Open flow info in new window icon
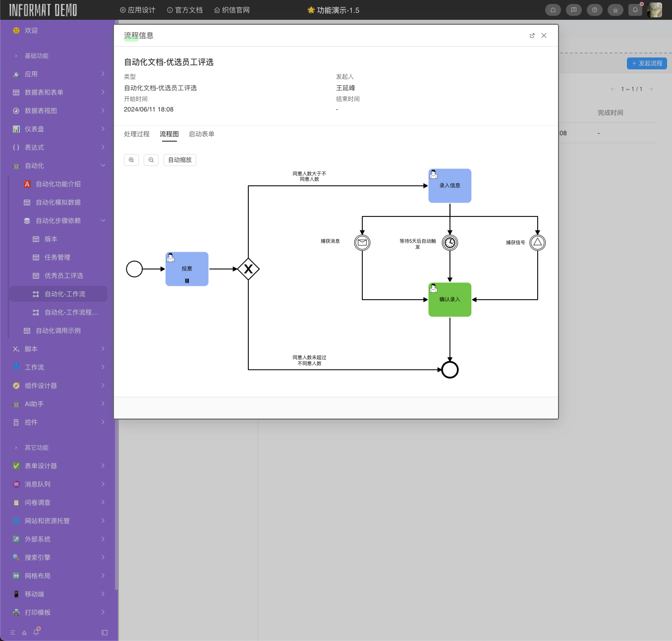Image resolution: width=672 pixels, height=641 pixels. click(532, 36)
